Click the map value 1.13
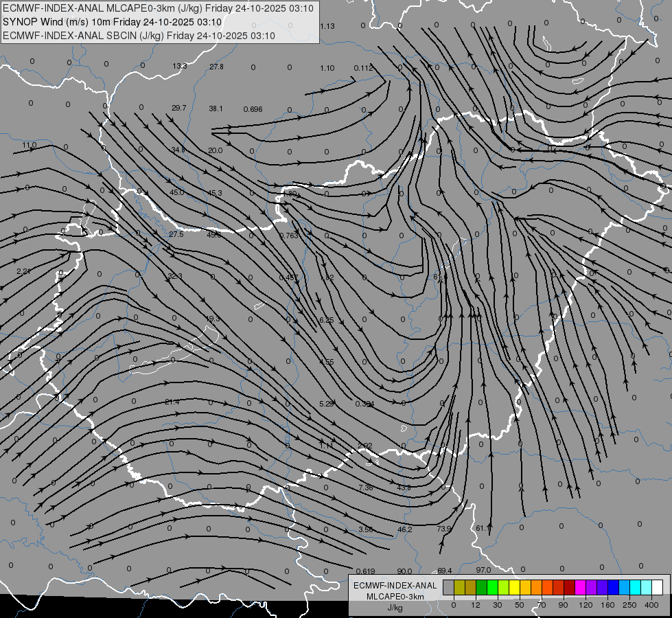672x618 pixels. point(327,26)
